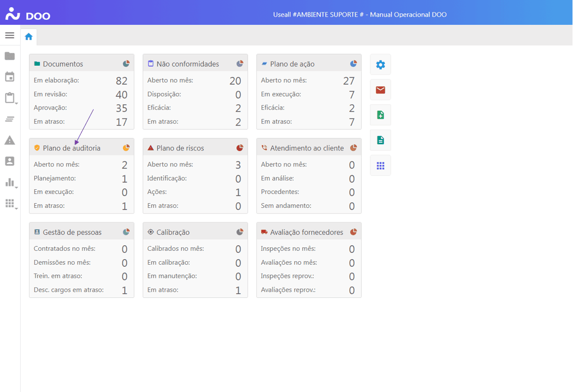
Task: Open the person badge sidebar icon
Action: tap(10, 161)
